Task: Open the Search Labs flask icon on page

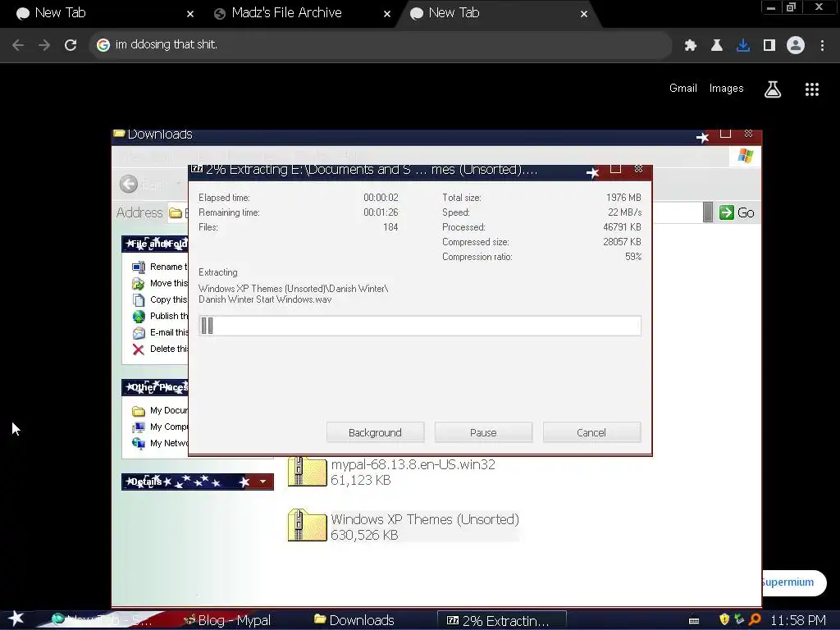Action: (x=773, y=89)
